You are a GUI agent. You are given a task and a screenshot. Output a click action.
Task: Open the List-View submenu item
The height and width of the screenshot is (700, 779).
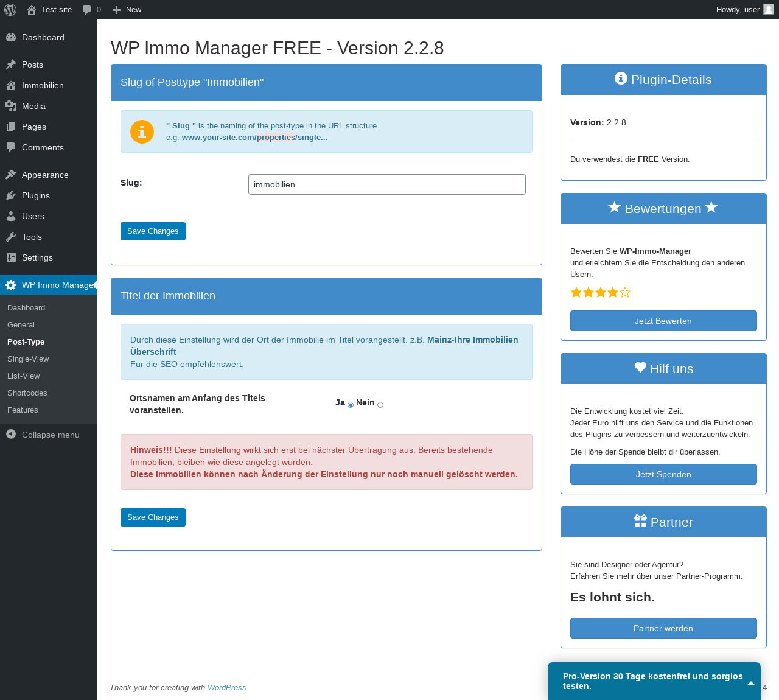tap(24, 376)
